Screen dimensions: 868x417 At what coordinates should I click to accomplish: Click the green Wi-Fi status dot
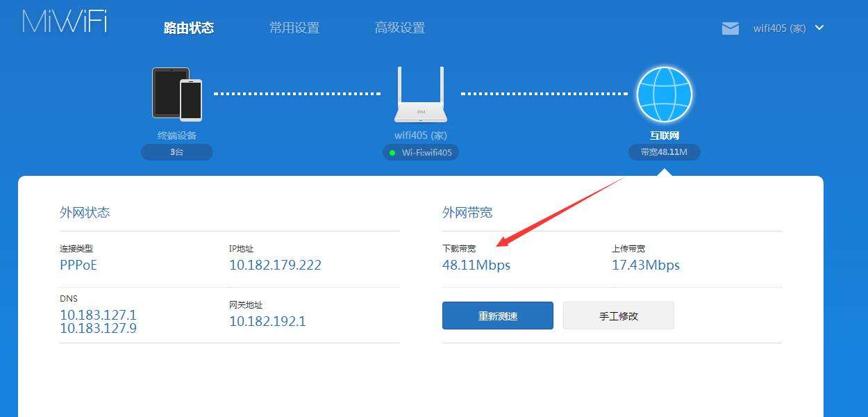click(x=392, y=152)
